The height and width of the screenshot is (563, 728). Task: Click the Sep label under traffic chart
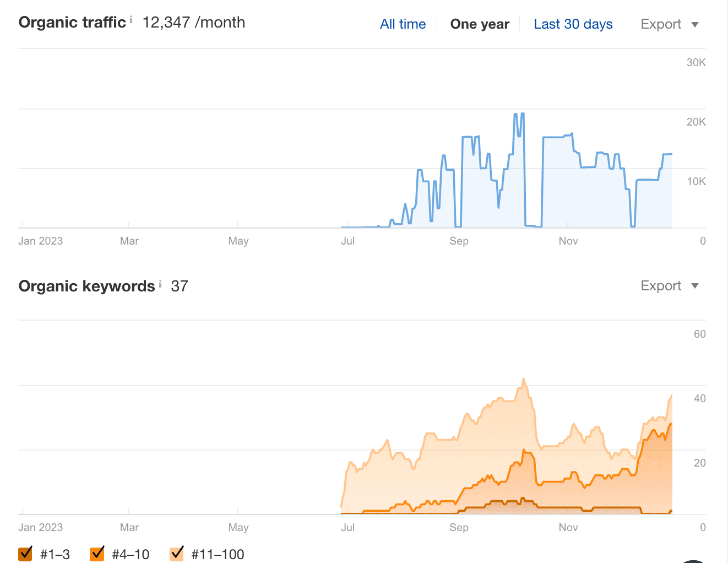coord(459,241)
